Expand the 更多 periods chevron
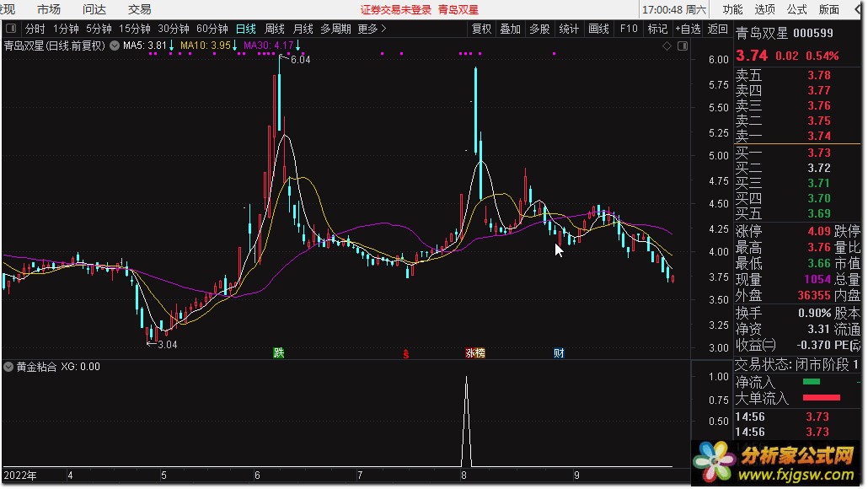The width and height of the screenshot is (868, 489). (383, 28)
